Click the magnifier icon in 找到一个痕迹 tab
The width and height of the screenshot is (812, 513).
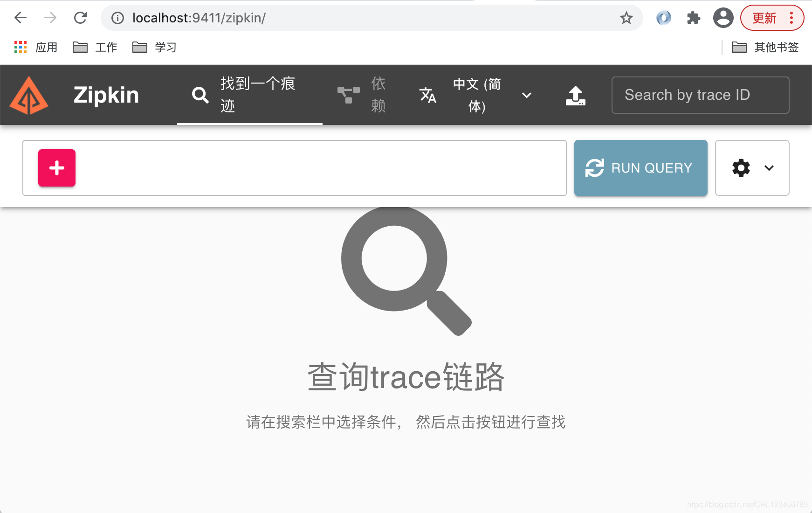click(x=200, y=95)
